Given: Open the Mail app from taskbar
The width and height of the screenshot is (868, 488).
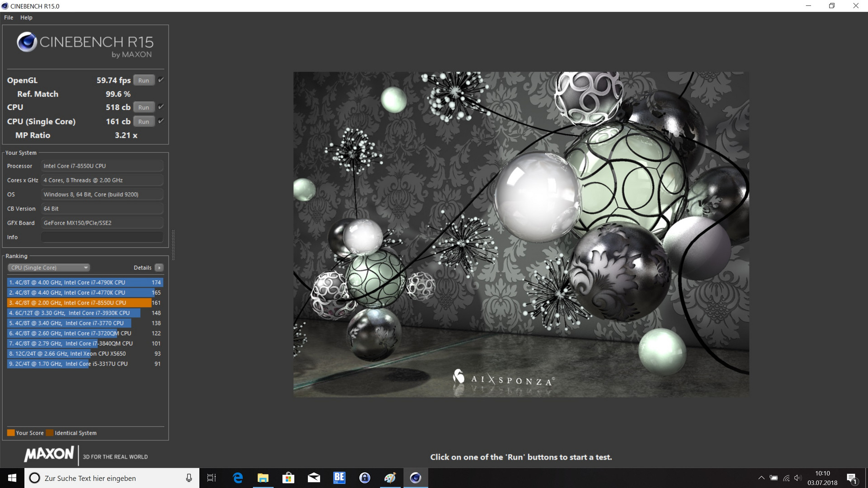Looking at the screenshot, I should point(314,478).
